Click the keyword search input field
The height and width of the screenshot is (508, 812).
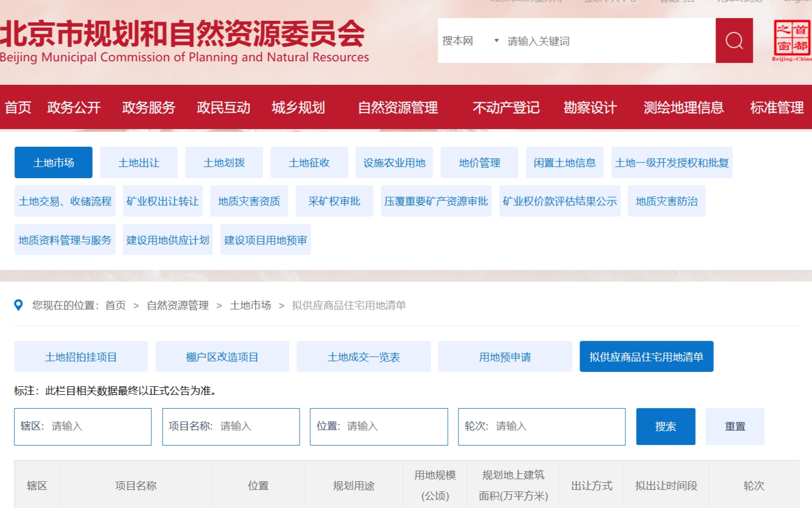click(608, 41)
